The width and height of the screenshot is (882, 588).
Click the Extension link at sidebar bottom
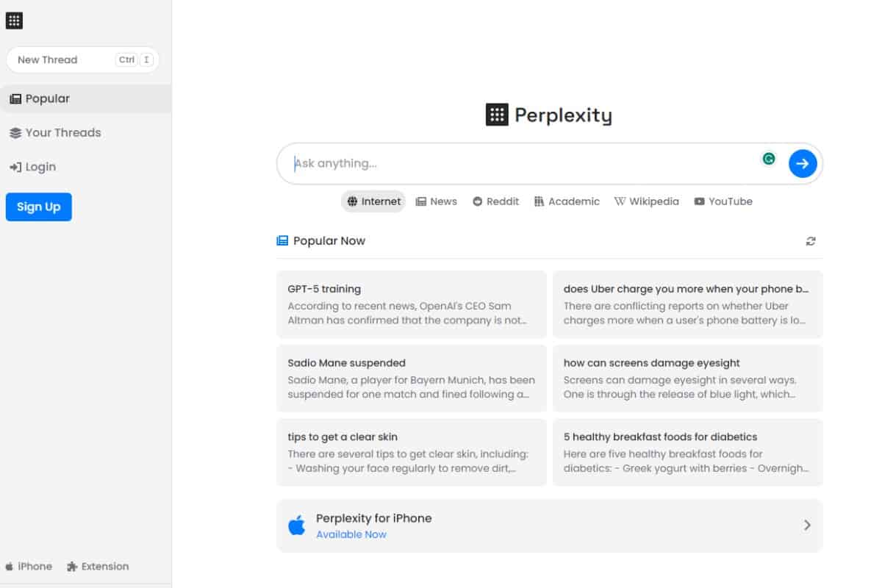coord(98,567)
